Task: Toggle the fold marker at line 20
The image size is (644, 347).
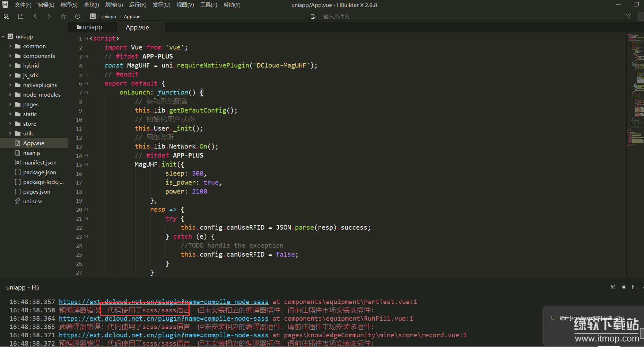Action: click(x=86, y=210)
